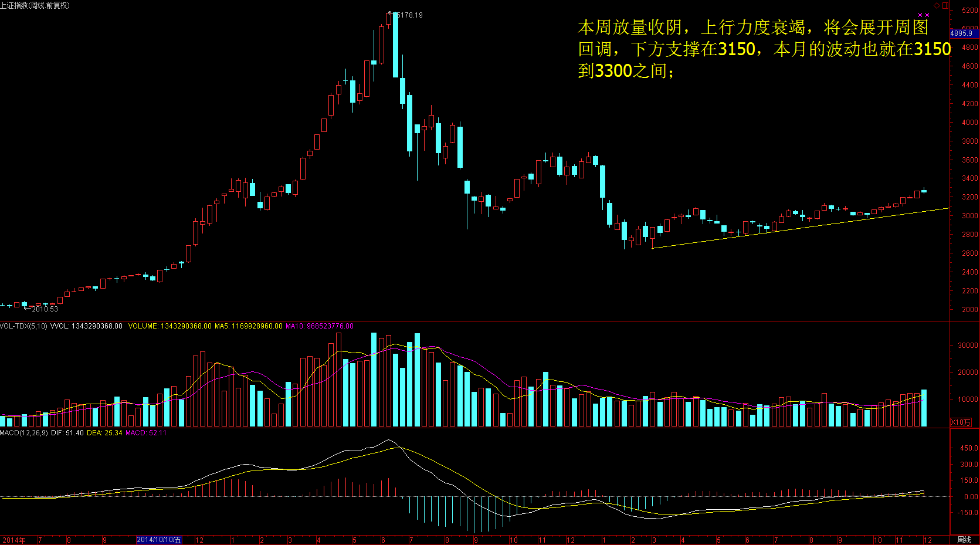Click the first magenta X marker
Screen dimensions: 980x545
click(x=920, y=15)
